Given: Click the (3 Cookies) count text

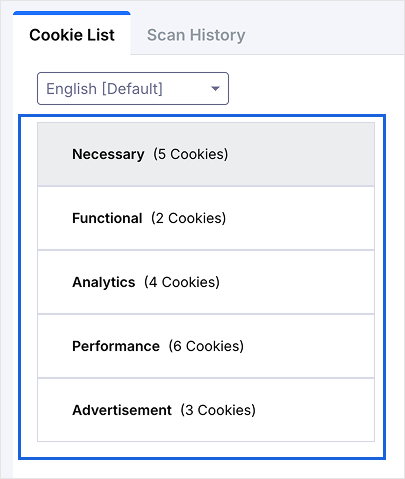Looking at the screenshot, I should tap(218, 410).
